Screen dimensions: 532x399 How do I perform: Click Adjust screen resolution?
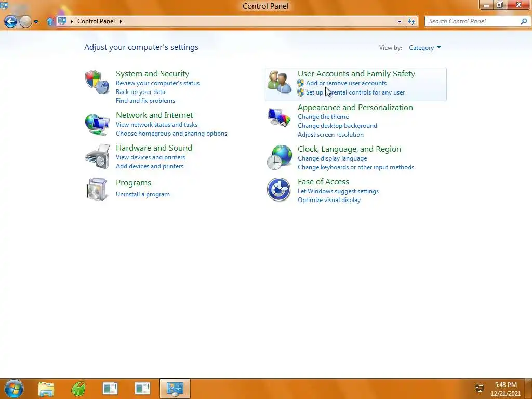330,135
